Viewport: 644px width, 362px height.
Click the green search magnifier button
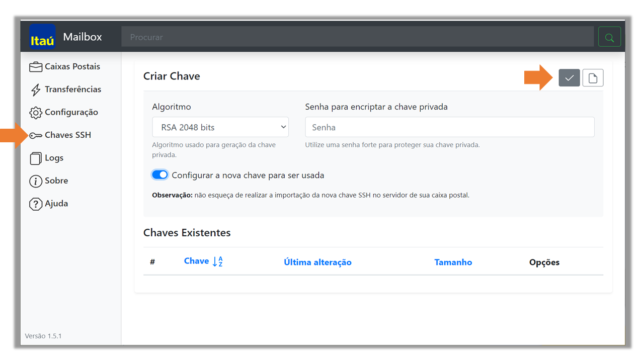click(609, 37)
